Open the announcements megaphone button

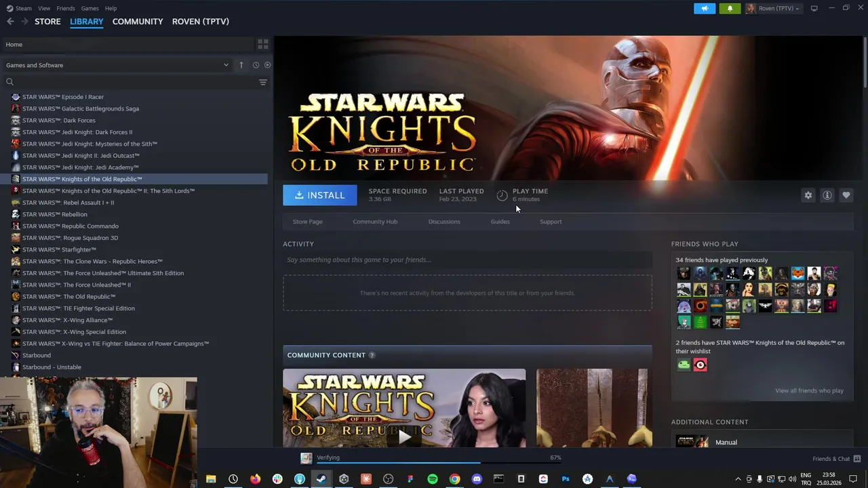705,8
